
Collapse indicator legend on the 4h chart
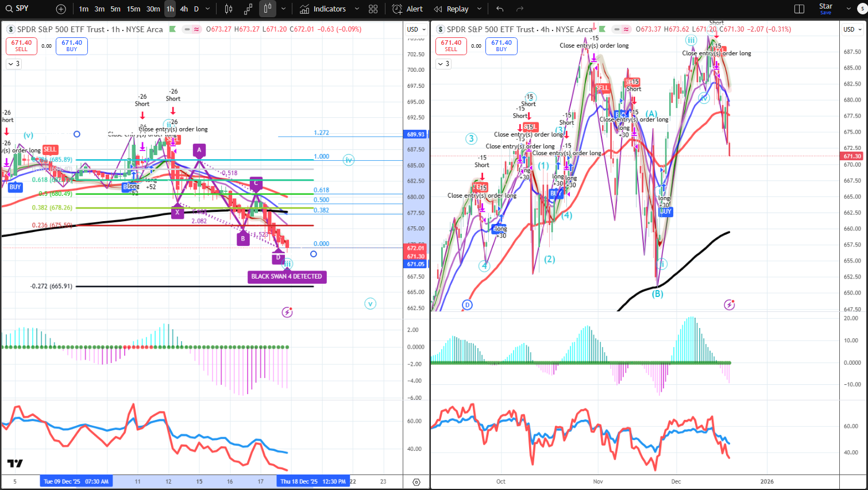coord(443,64)
